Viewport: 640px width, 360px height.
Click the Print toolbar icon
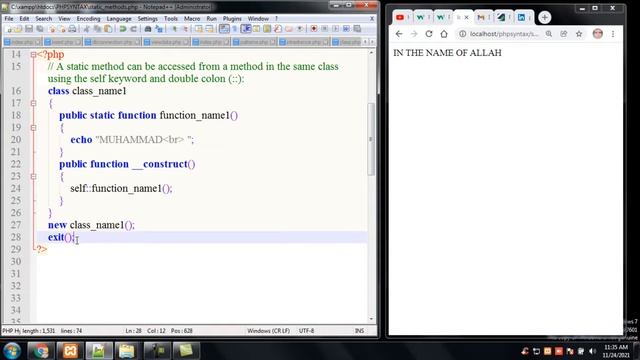[x=72, y=29]
